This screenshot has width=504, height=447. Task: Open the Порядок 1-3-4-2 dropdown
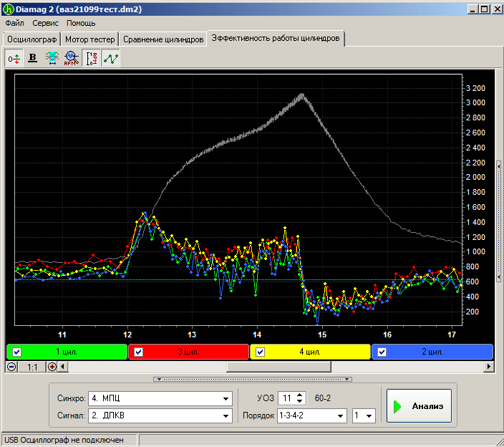tap(340, 415)
